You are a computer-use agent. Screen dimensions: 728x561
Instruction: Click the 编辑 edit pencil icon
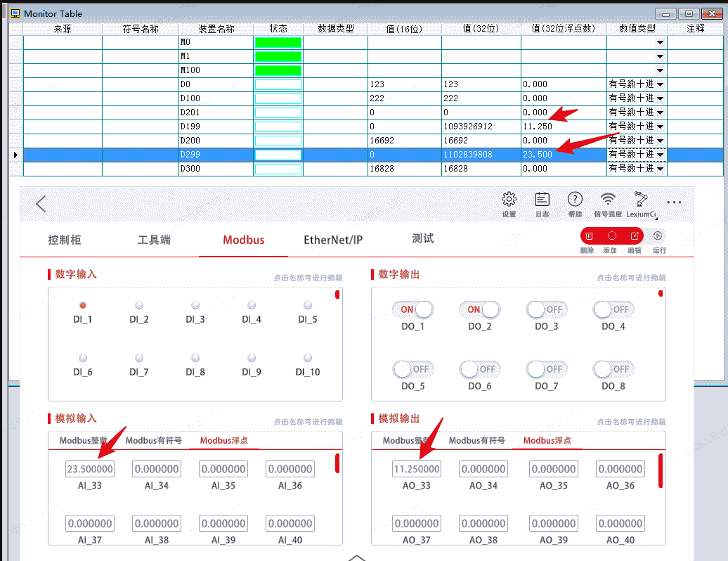pos(634,236)
